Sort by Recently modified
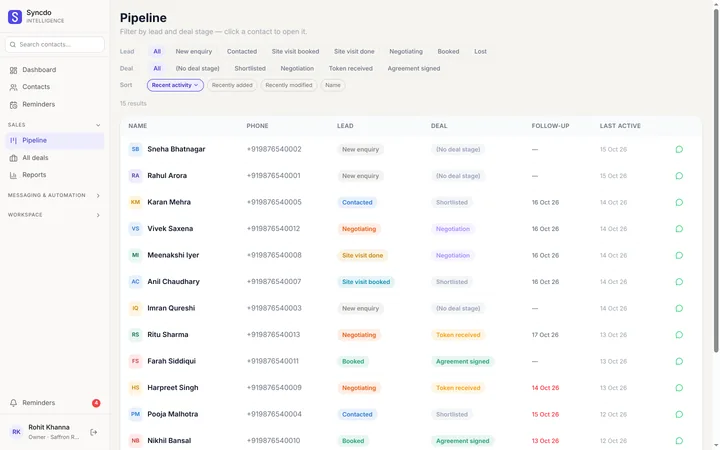The image size is (720, 450). (288, 85)
